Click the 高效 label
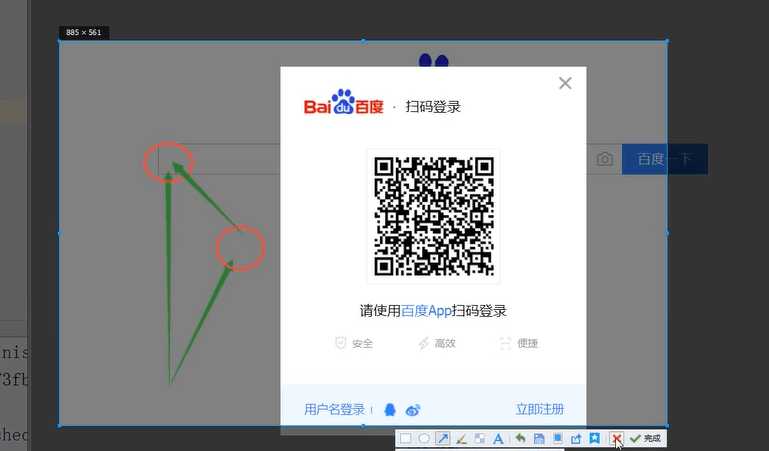This screenshot has height=451, width=769. coord(436,343)
